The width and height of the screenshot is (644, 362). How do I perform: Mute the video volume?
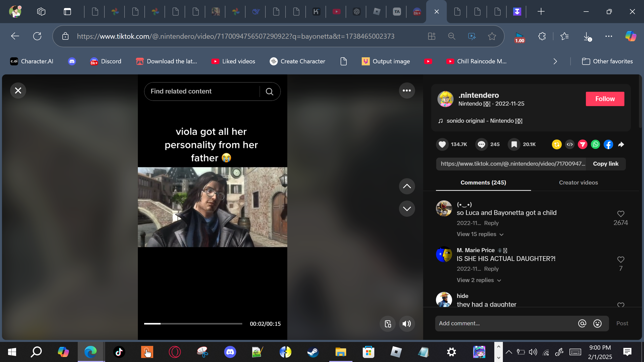(x=407, y=324)
